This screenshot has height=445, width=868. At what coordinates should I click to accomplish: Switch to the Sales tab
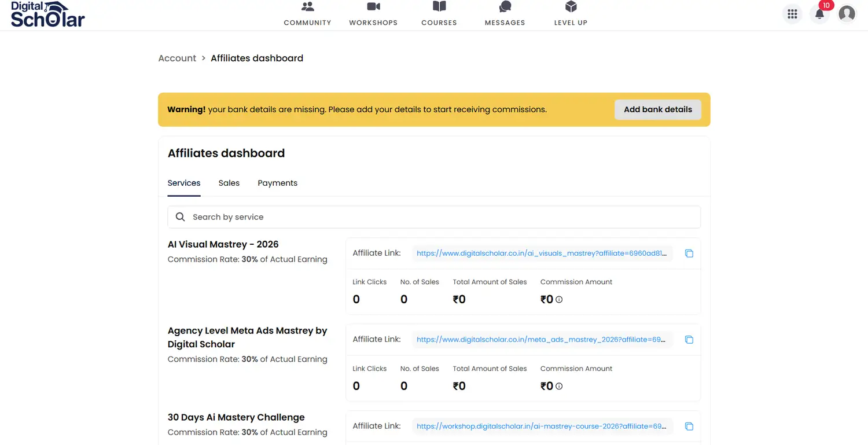coord(229,183)
